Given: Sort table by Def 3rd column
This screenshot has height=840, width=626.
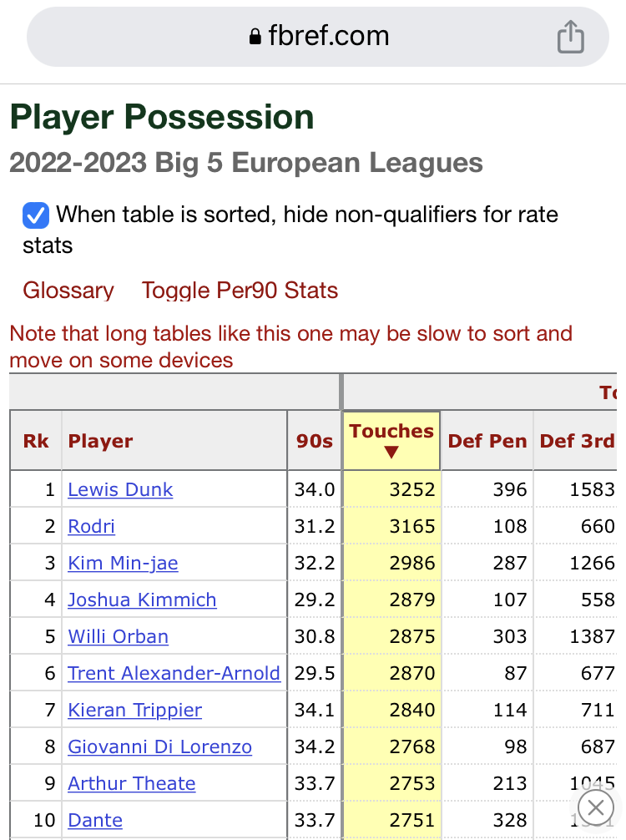Looking at the screenshot, I should (x=576, y=441).
